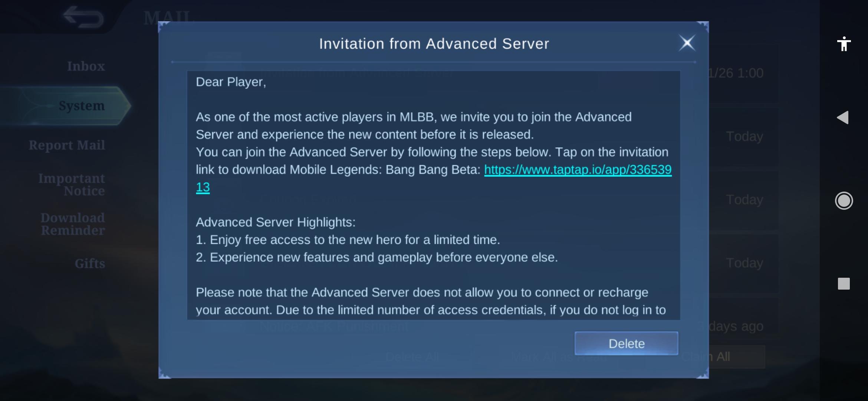The height and width of the screenshot is (401, 868).
Task: Click the Dear Player message body
Action: [434, 195]
